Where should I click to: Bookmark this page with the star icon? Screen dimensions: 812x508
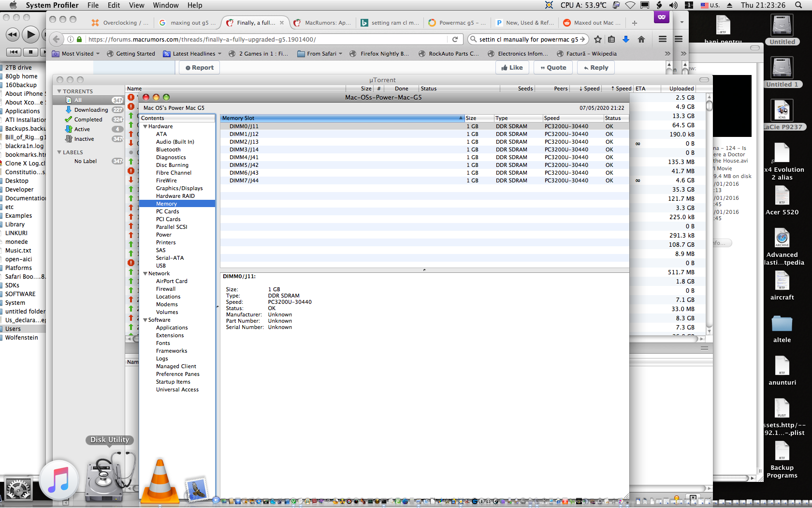point(598,39)
